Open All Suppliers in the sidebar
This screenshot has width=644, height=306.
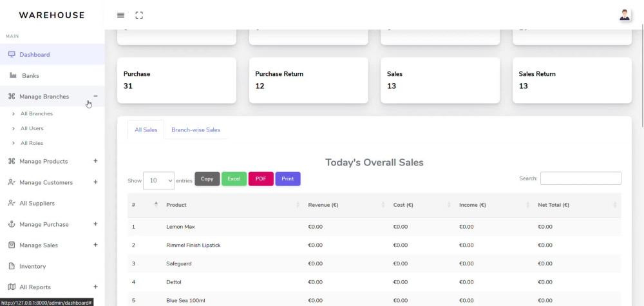pyautogui.click(x=52, y=204)
